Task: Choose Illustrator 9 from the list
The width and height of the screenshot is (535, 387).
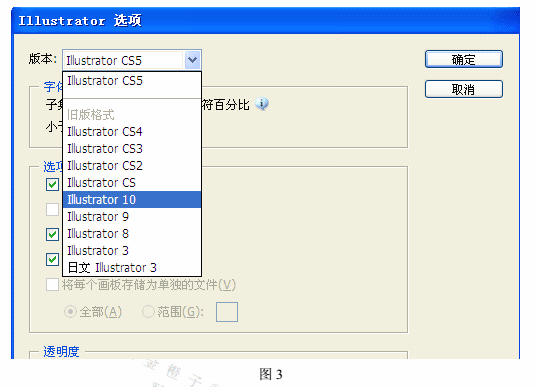Action: (132, 217)
